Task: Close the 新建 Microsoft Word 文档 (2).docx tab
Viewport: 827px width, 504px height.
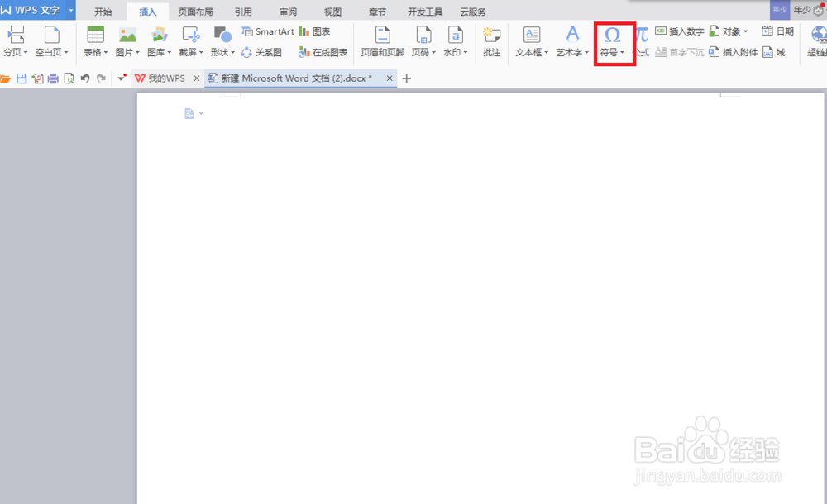Action: [x=390, y=78]
